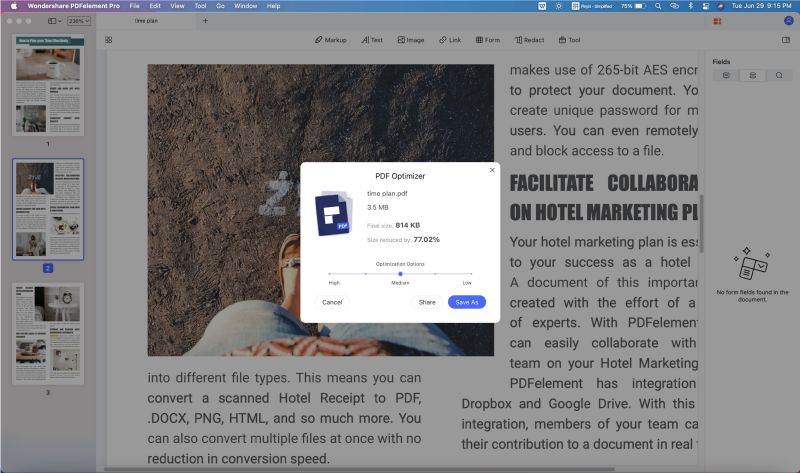Click the date and time in menu bar
Image resolution: width=800 pixels, height=473 pixels.
(761, 6)
